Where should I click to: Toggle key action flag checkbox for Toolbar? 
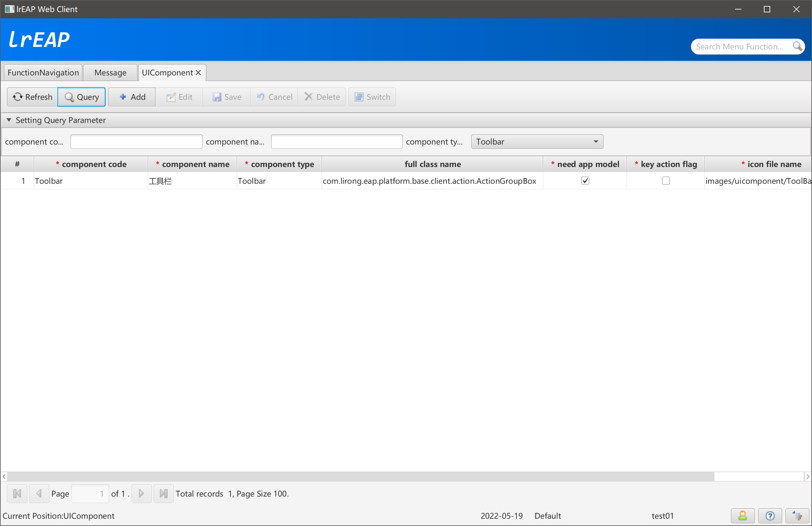pyautogui.click(x=666, y=181)
